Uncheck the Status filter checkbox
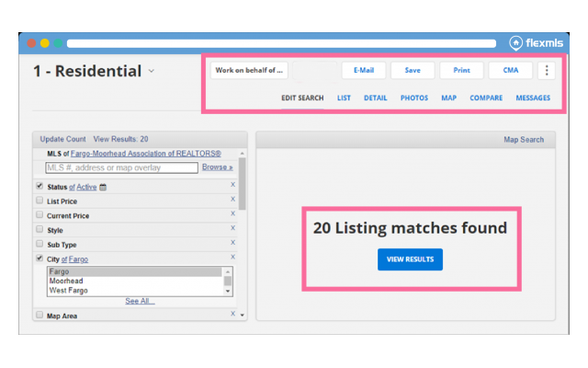The height and width of the screenshot is (368, 588). coord(39,187)
